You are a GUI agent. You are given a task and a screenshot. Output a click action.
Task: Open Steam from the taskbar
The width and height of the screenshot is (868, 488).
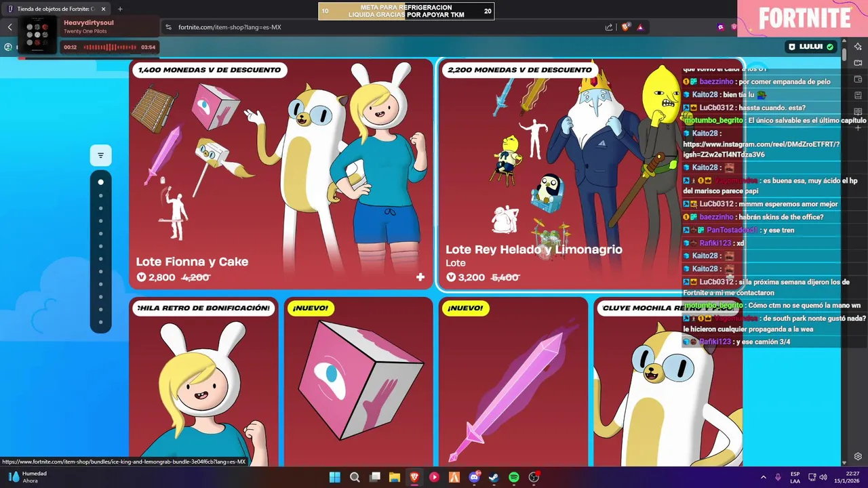(x=494, y=477)
